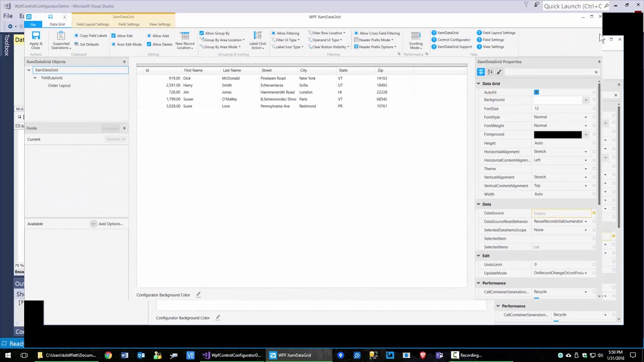Image resolution: width=644 pixels, height=362 pixels.
Task: Open FontStyle property dropdown
Action: click(586, 117)
